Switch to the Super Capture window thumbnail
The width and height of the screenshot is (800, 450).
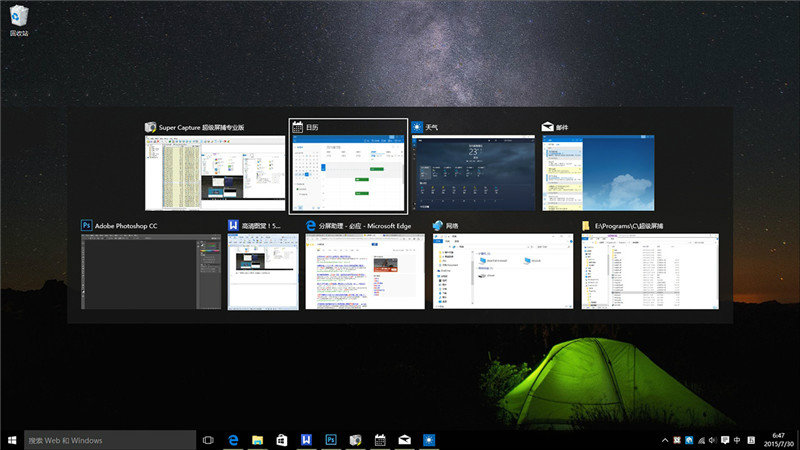pyautogui.click(x=213, y=173)
